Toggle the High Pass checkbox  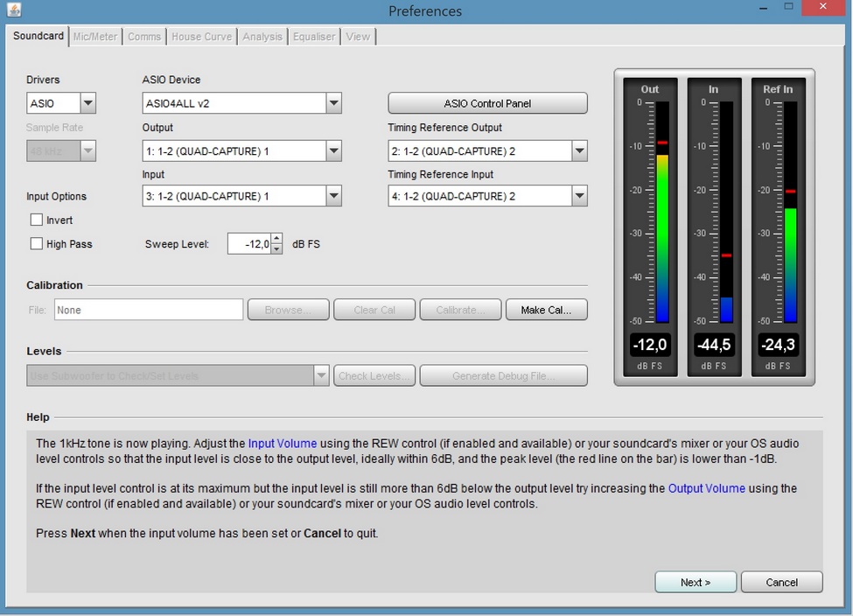[37, 244]
